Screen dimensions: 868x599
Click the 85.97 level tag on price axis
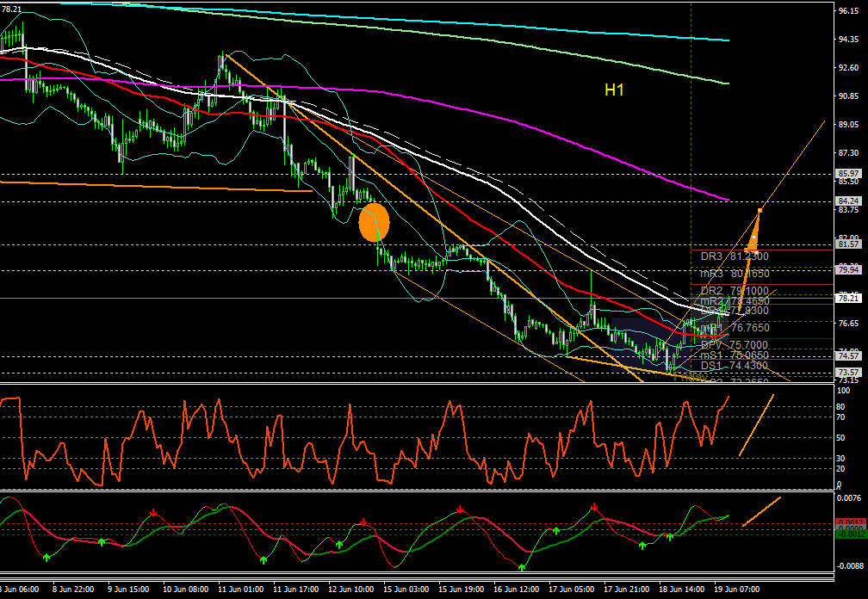(x=848, y=173)
